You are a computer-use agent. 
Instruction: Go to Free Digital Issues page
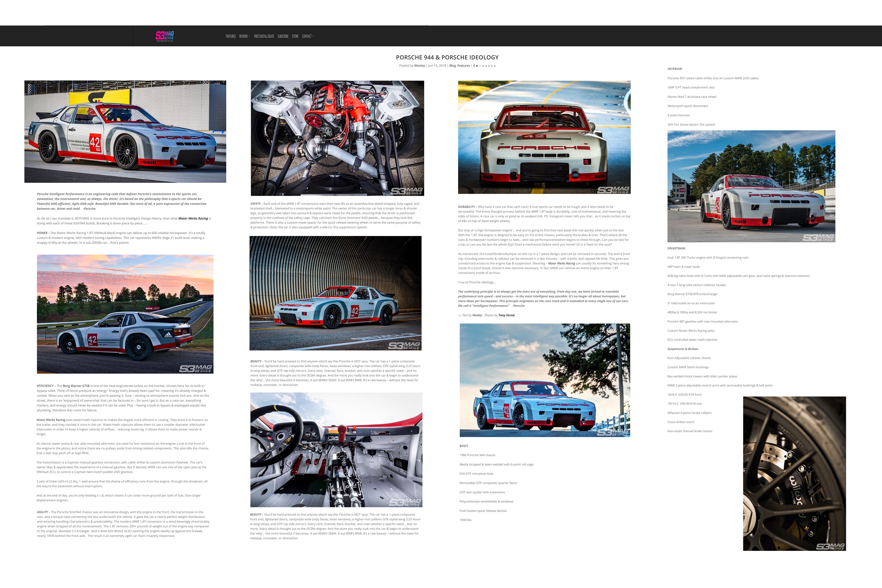pyautogui.click(x=264, y=36)
